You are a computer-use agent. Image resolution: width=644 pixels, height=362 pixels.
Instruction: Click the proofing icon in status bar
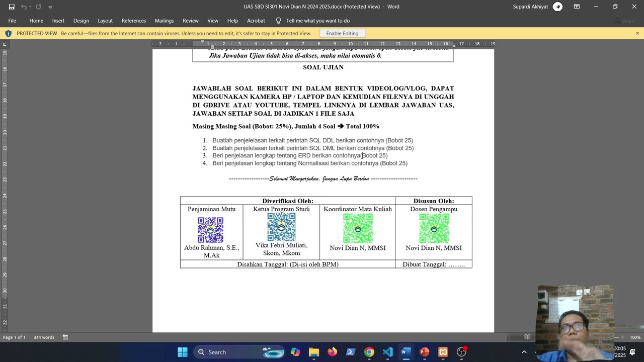(65, 337)
